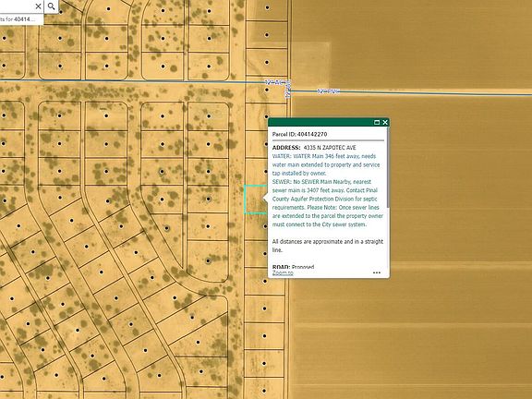Click the WATER main info paragraph

point(326,164)
